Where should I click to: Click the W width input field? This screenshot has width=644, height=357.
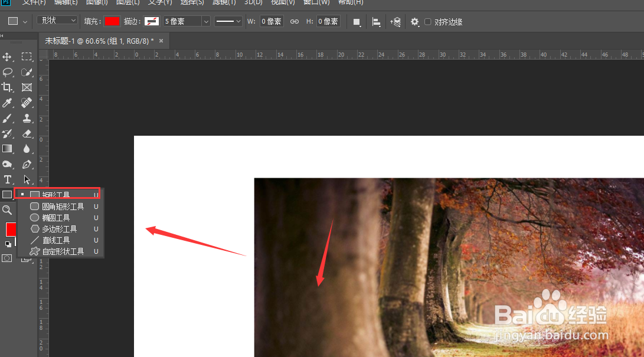272,21
